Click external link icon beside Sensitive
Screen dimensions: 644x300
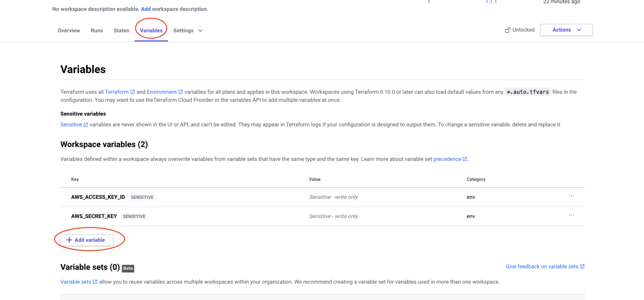(x=86, y=125)
